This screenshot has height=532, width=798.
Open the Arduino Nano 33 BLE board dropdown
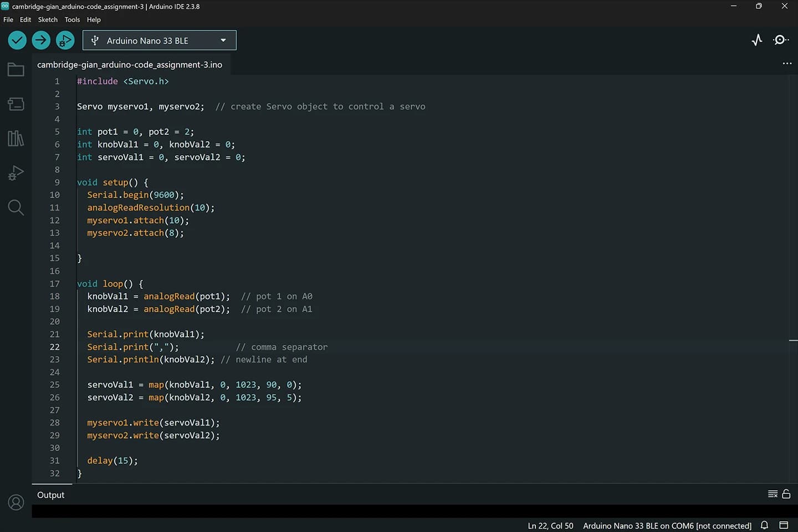click(x=160, y=40)
